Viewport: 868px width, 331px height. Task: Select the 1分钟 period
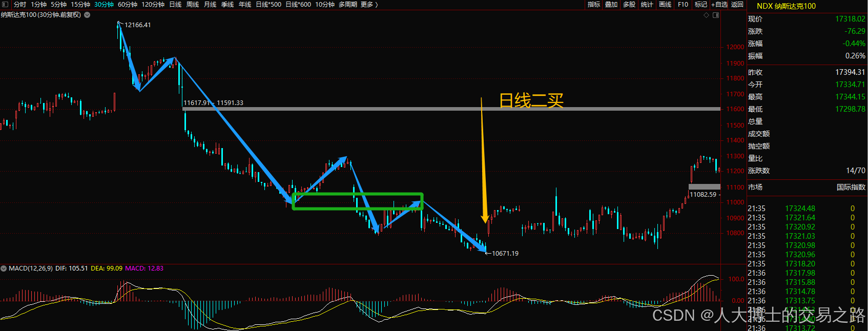coord(39,5)
